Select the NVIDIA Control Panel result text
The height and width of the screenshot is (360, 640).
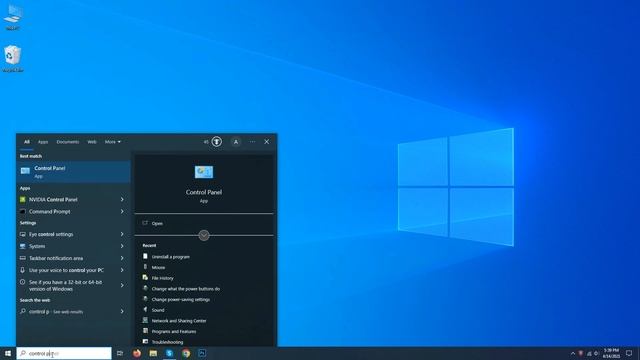tap(53, 200)
